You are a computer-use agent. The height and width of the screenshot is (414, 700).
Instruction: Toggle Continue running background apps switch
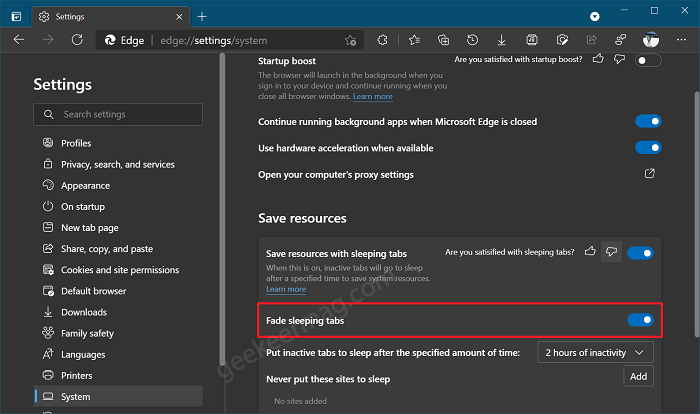[x=648, y=121]
